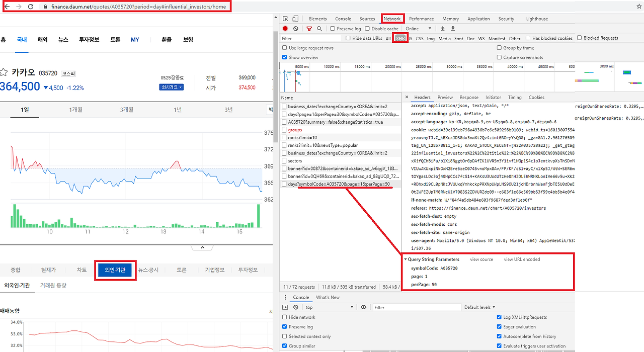Click network Filter input field

(311, 38)
